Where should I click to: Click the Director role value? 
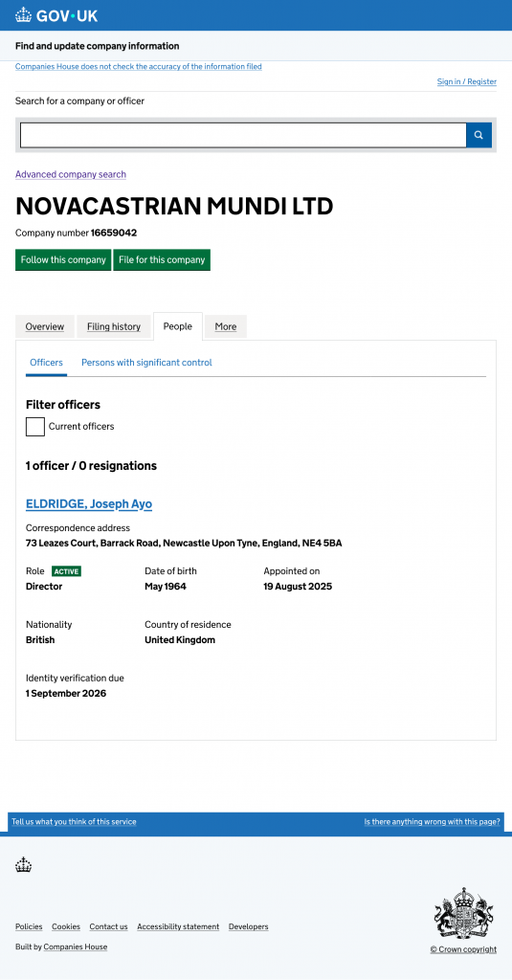(x=44, y=587)
